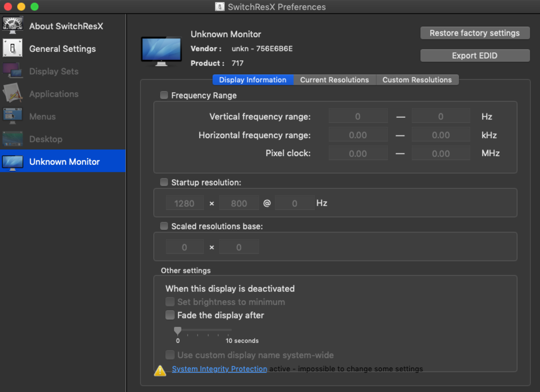Click the yellow warning triangle icon
Image resolution: width=540 pixels, height=392 pixels.
coord(160,370)
